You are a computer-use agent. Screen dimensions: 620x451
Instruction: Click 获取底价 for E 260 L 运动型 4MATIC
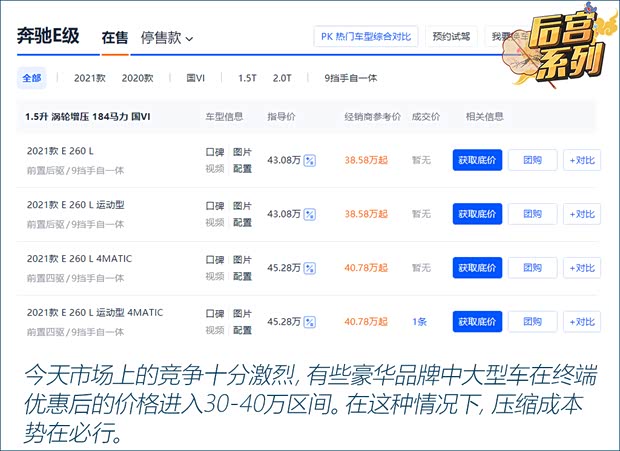pyautogui.click(x=477, y=321)
